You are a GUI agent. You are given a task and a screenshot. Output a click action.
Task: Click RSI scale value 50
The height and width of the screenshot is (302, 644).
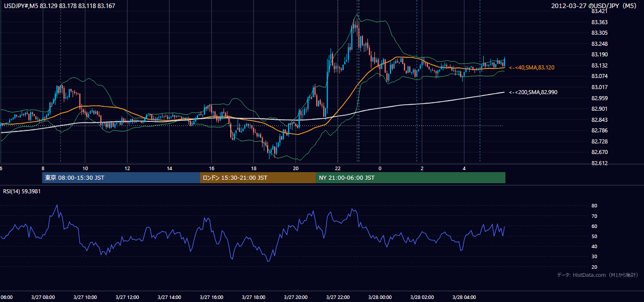pos(594,236)
